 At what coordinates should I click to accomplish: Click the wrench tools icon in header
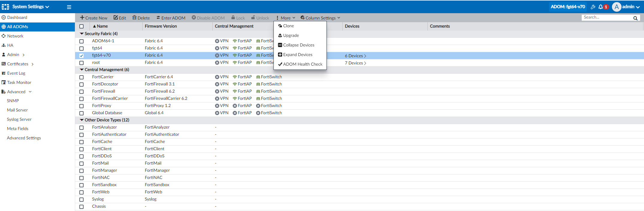coord(593,7)
